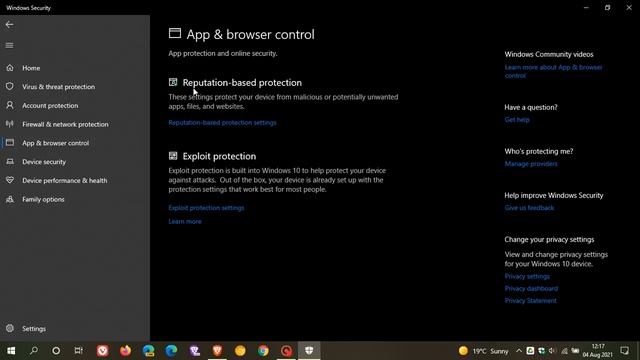Switch to Brave browser on the taskbar
The width and height of the screenshot is (640, 360).
click(218, 351)
